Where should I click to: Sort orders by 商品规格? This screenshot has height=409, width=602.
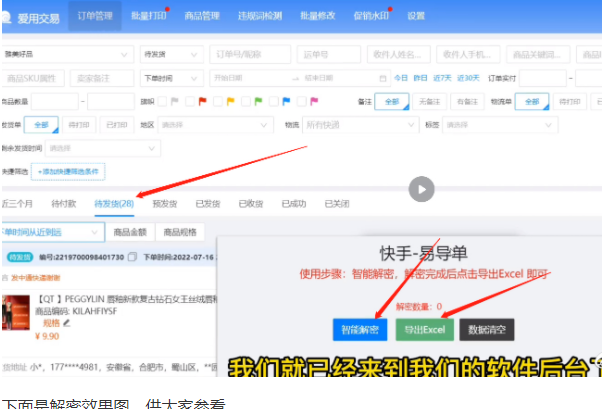pyautogui.click(x=180, y=232)
